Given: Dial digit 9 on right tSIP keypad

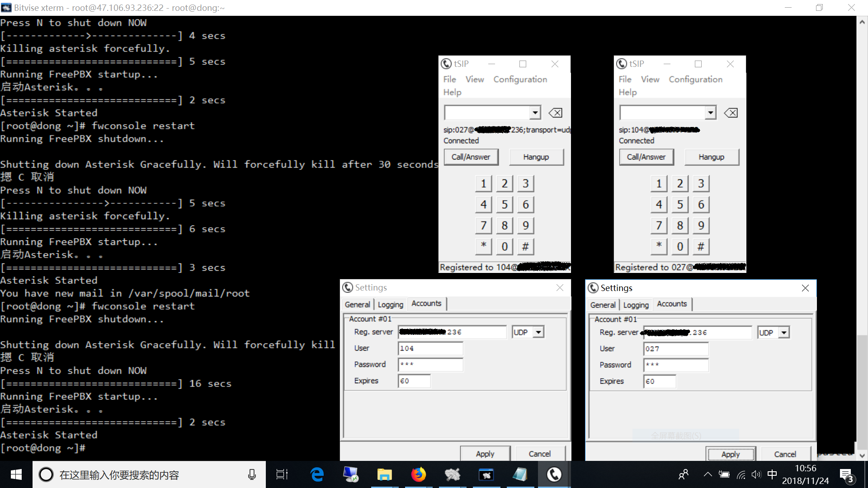Looking at the screenshot, I should coord(701,225).
